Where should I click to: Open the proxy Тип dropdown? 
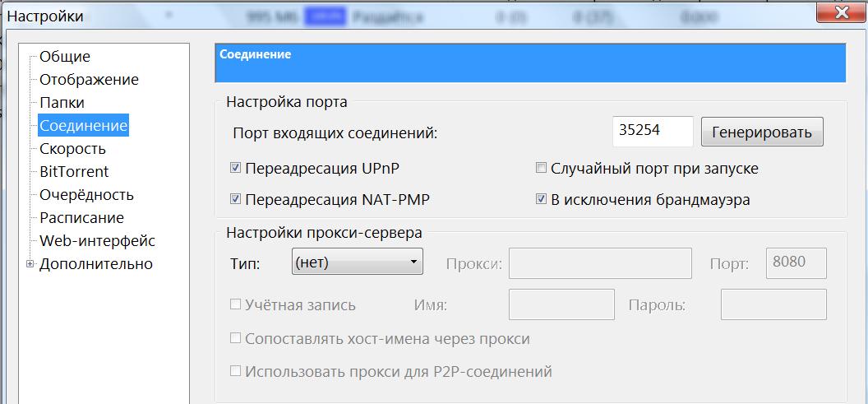pyautogui.click(x=357, y=263)
